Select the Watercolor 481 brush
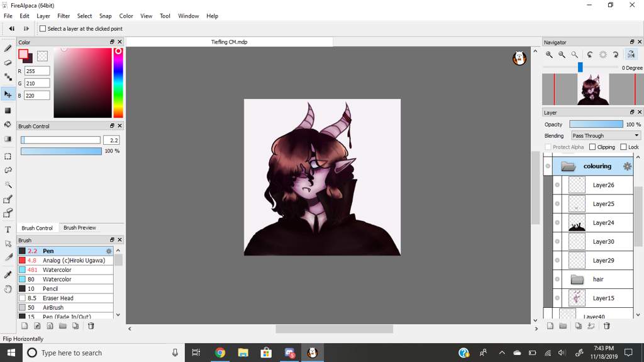Screen dimensions: 644x362 tap(65, 270)
